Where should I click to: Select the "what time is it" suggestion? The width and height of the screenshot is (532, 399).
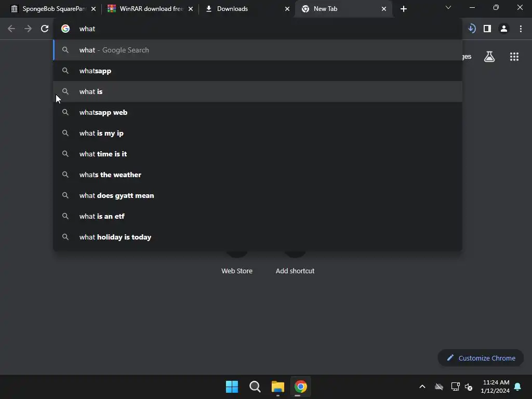click(x=258, y=154)
